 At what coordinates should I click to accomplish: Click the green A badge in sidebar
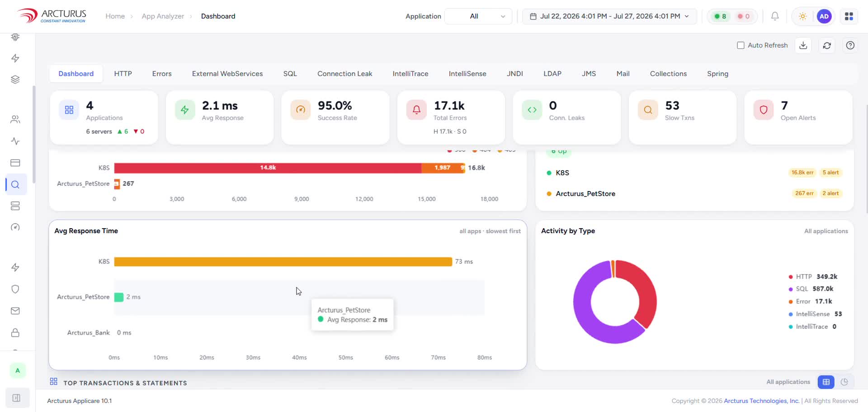click(18, 370)
